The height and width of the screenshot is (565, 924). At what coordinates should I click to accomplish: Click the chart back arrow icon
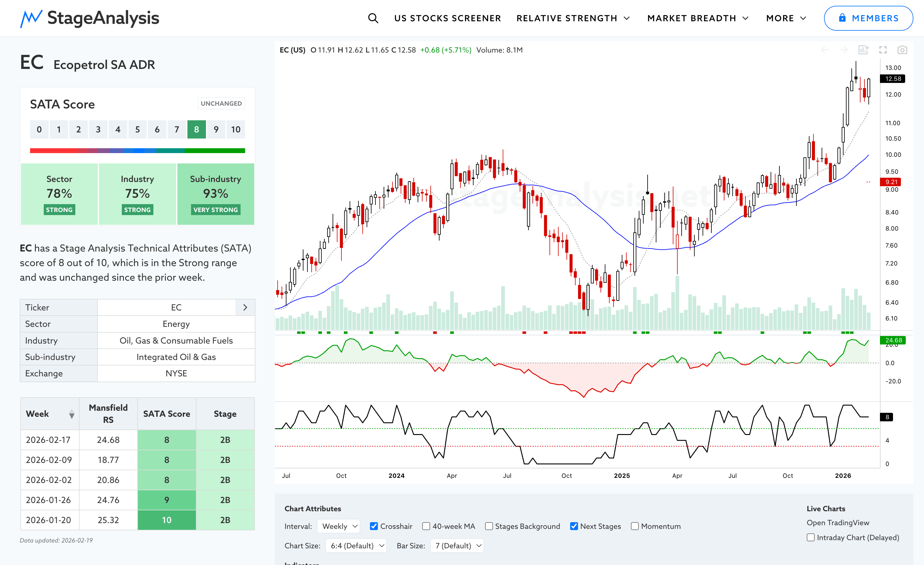click(x=825, y=50)
